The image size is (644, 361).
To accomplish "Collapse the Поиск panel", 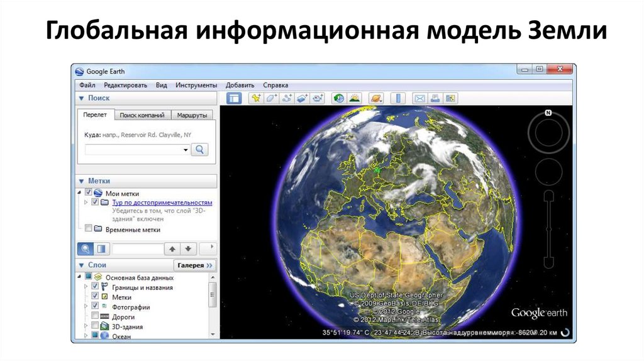I will tap(81, 98).
